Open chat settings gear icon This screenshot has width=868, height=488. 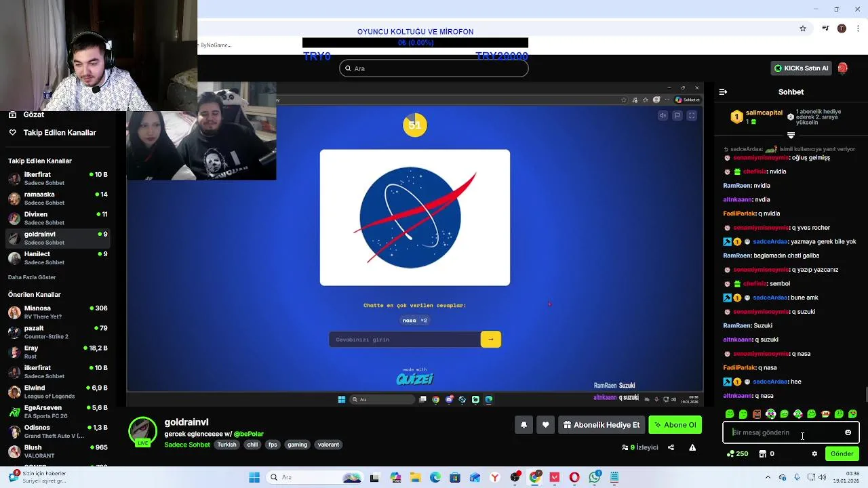click(814, 453)
